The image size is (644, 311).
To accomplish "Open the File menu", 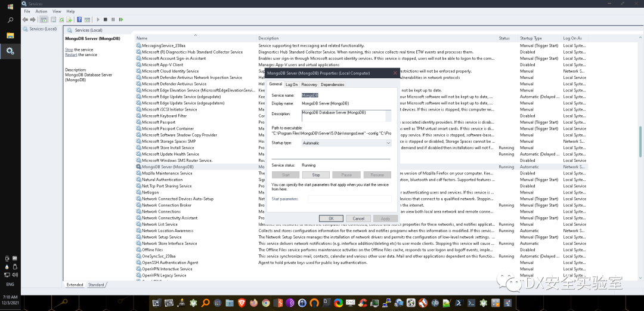I will tap(27, 11).
